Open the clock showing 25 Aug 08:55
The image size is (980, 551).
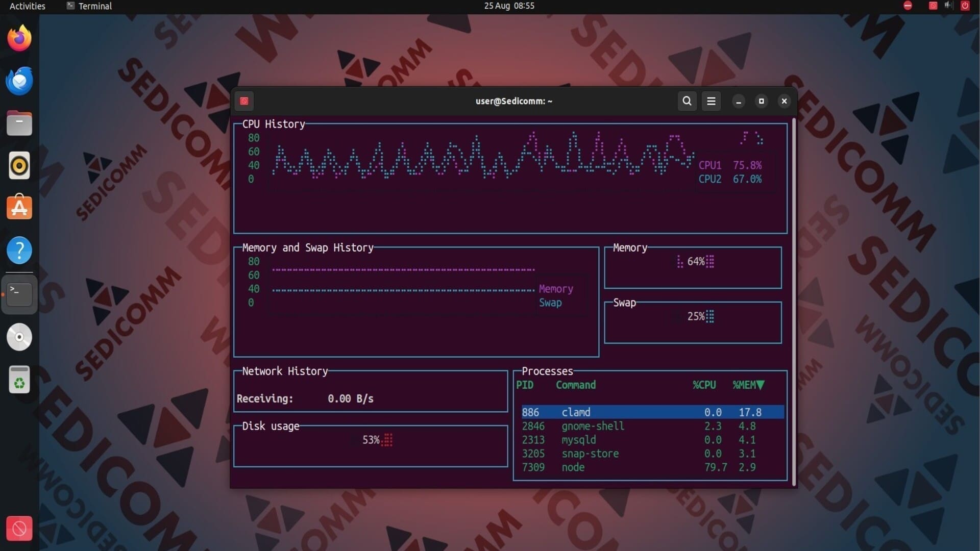click(x=509, y=6)
